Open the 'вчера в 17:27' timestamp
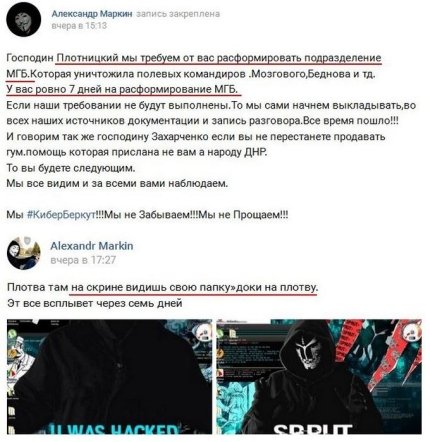Viewport: 430px width, 442px height. pos(83,260)
